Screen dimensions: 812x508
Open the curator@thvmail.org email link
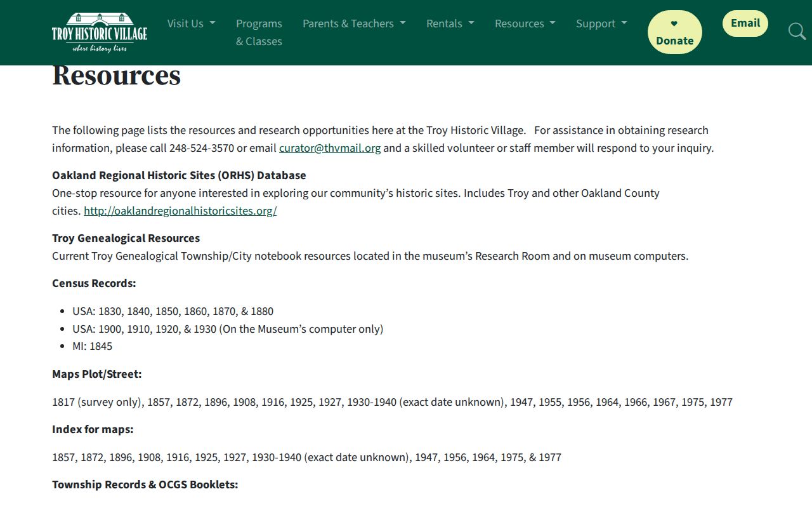(x=330, y=148)
